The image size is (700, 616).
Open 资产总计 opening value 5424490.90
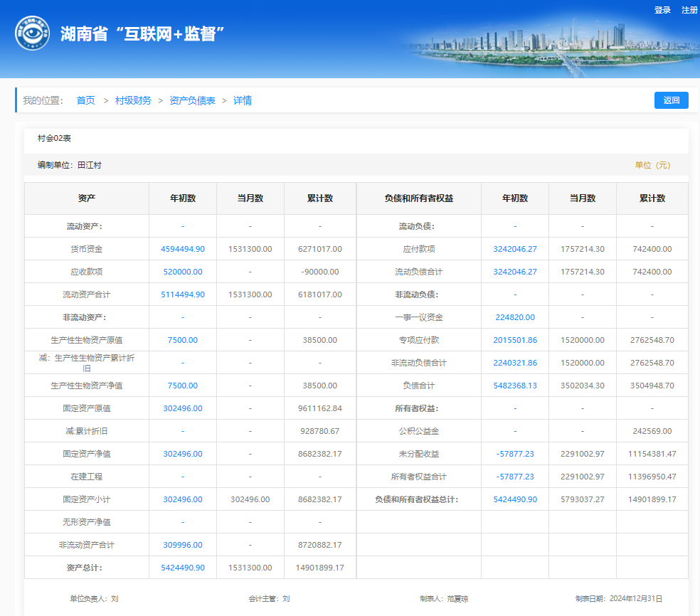coord(183,568)
